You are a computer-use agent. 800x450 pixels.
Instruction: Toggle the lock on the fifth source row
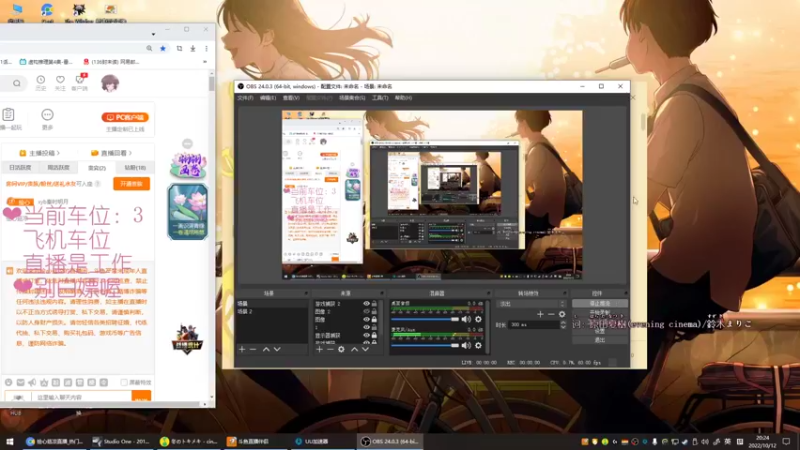coord(374,335)
